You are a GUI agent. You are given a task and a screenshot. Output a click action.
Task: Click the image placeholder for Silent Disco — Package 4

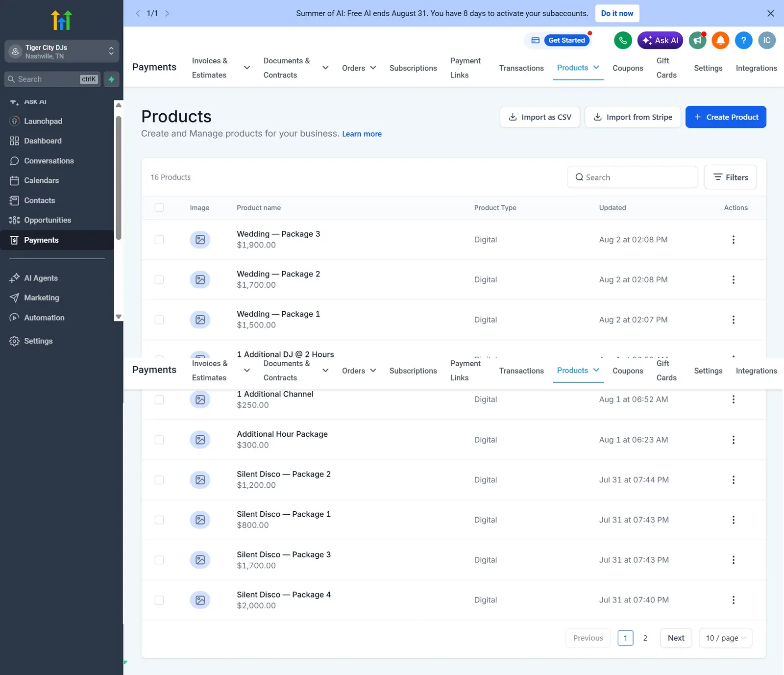200,600
